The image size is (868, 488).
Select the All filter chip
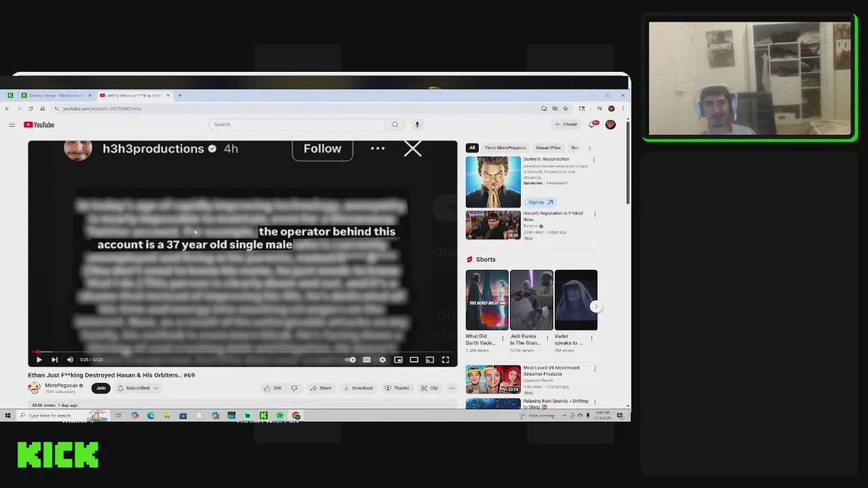pyautogui.click(x=472, y=148)
